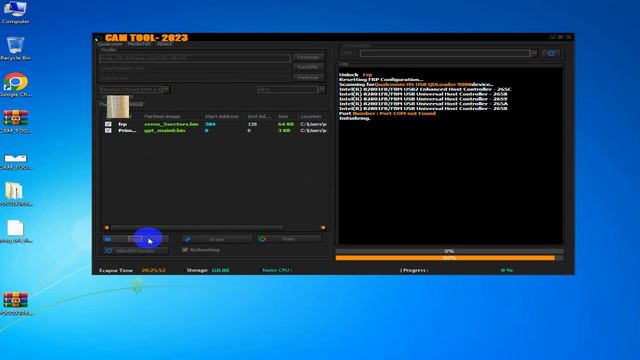Click the Progress 0 % status value
The height and width of the screenshot is (360, 640).
(507, 270)
